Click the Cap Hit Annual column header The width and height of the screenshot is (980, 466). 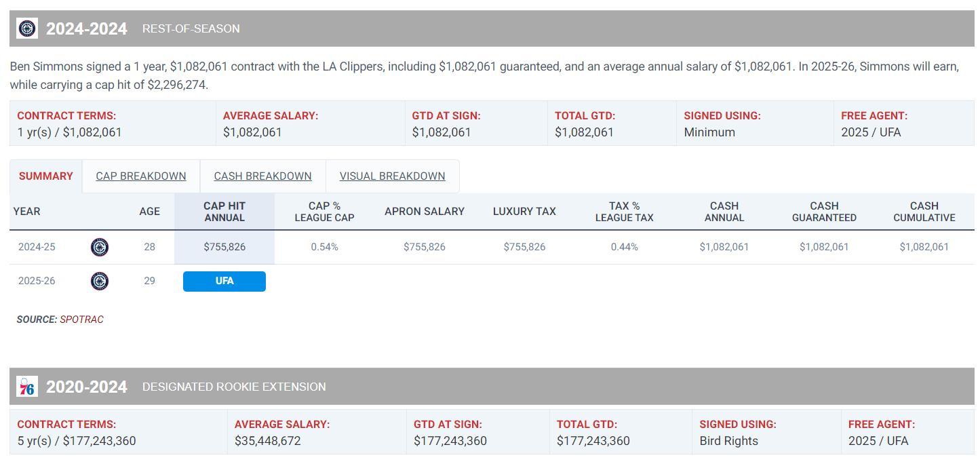tap(224, 212)
